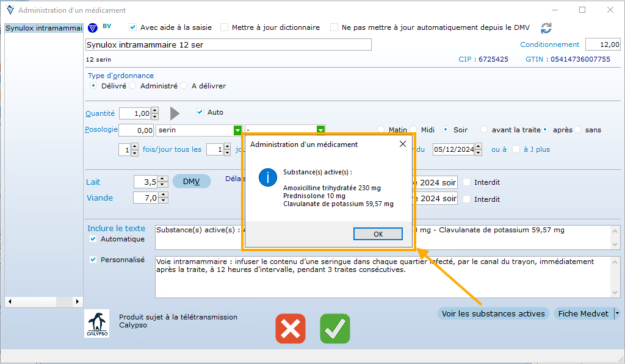Click the CIP : 6725425 text
The height and width of the screenshot is (364, 625).
point(483,59)
